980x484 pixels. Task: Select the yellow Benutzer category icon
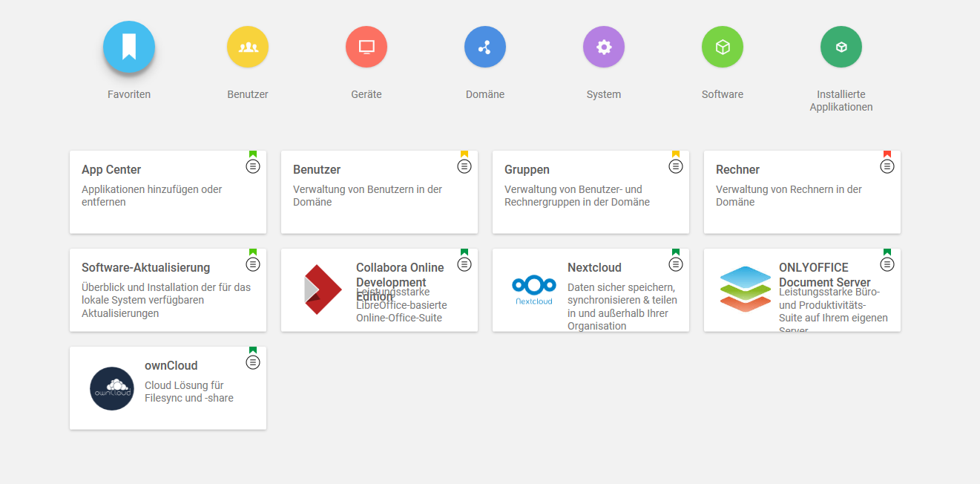(x=248, y=48)
